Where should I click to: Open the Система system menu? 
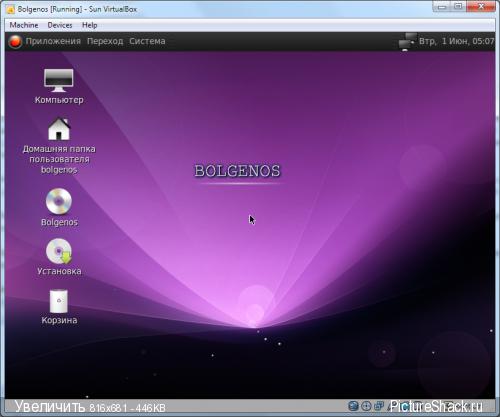click(147, 41)
